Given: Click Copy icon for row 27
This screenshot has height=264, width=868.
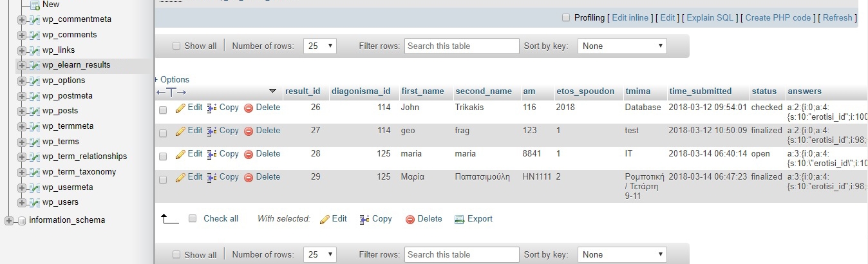Looking at the screenshot, I should tap(212, 131).
